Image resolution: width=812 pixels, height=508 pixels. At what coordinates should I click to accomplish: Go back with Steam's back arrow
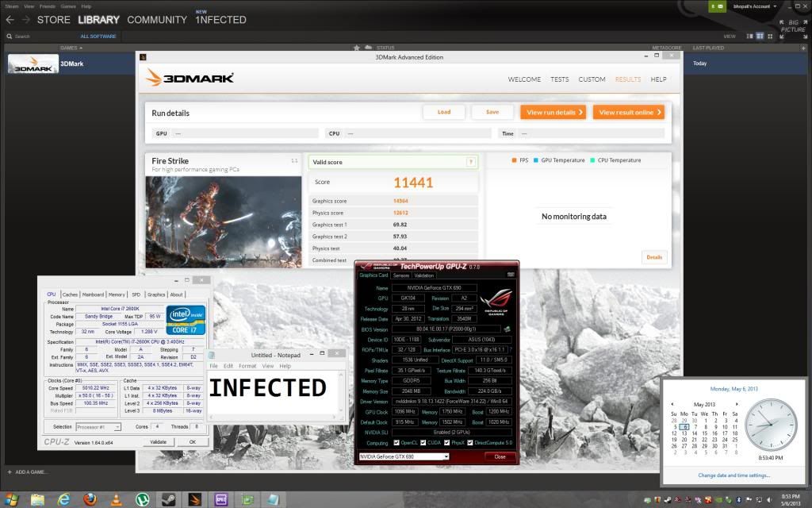tap(10, 20)
